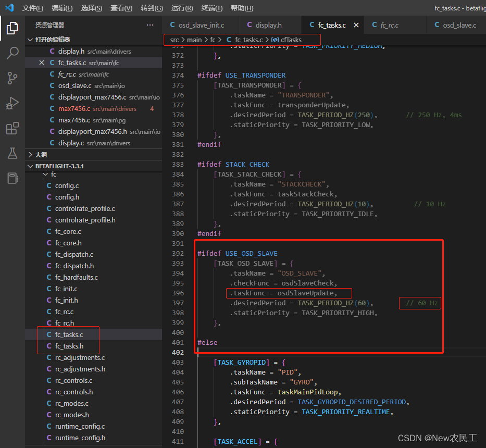Image resolution: width=486 pixels, height=448 pixels.
Task: Open the 查看(V) menu
Action: pyautogui.click(x=121, y=8)
